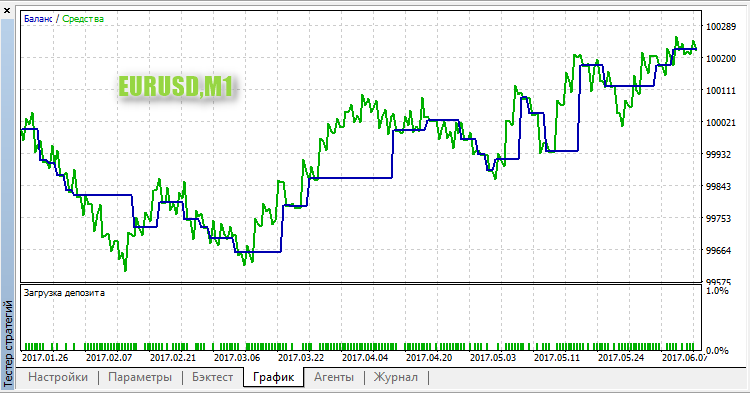
Task: Click the Баланс legend label
Action: [38, 19]
